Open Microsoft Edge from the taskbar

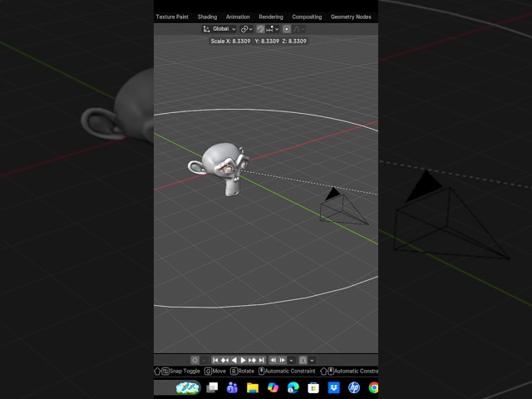[293, 387]
